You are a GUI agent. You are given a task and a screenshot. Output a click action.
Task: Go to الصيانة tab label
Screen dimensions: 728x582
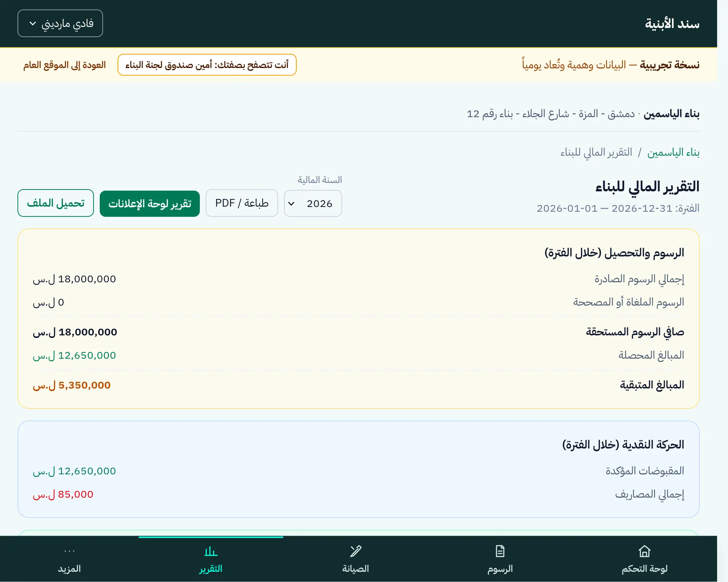tap(356, 569)
